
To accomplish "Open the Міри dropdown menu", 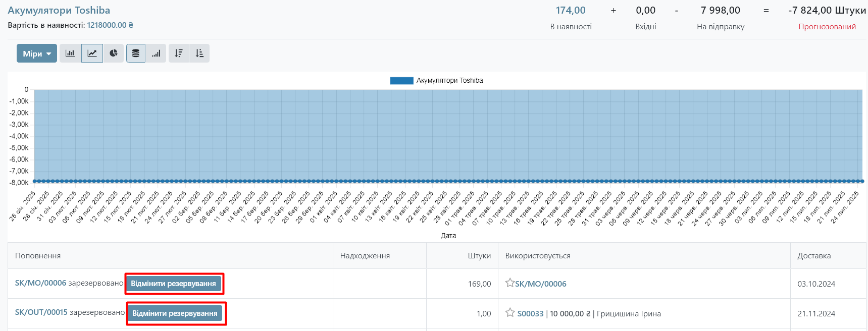I will 37,53.
